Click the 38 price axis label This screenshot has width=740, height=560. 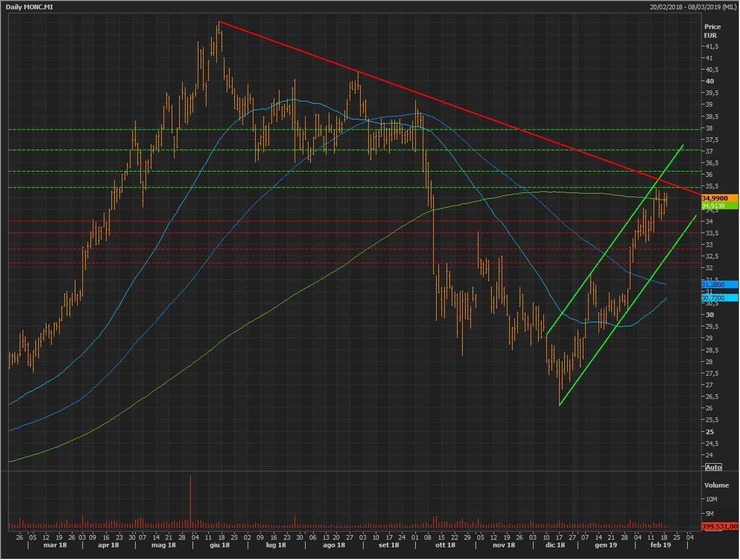point(709,128)
